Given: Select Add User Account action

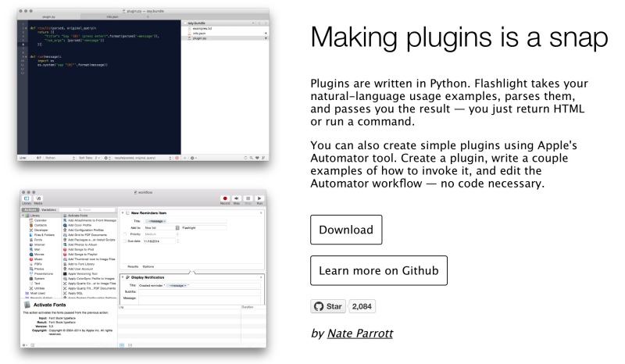Looking at the screenshot, I should (78, 269).
